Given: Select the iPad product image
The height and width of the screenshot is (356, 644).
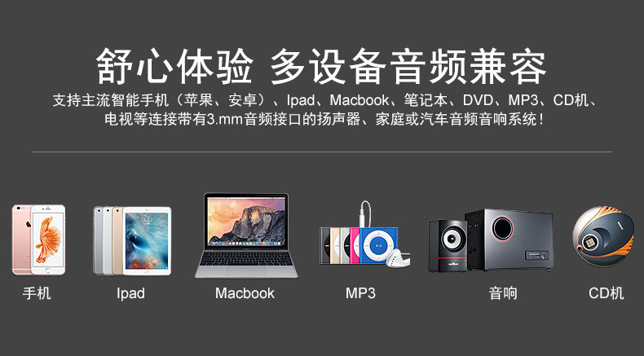Looking at the screenshot, I should (x=132, y=240).
